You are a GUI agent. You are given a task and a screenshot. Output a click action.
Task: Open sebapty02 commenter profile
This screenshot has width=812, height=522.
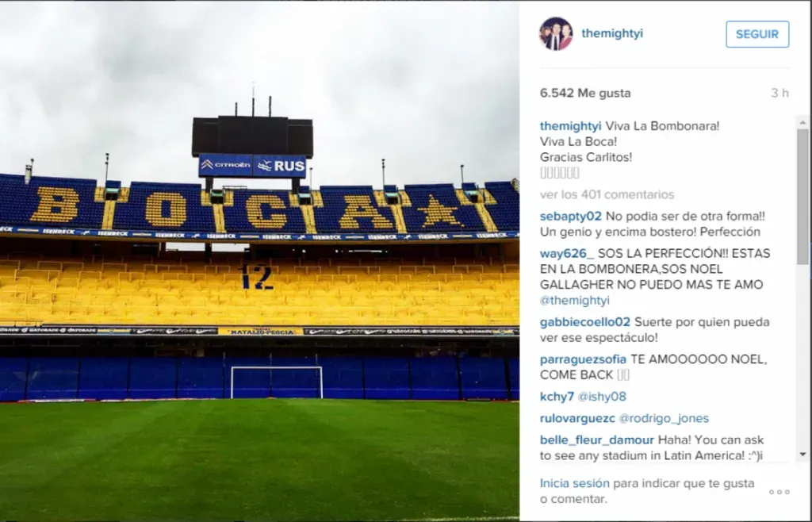(x=571, y=217)
